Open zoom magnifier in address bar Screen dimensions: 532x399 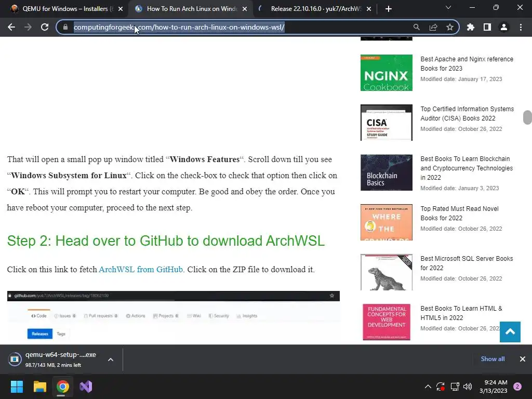(416, 27)
